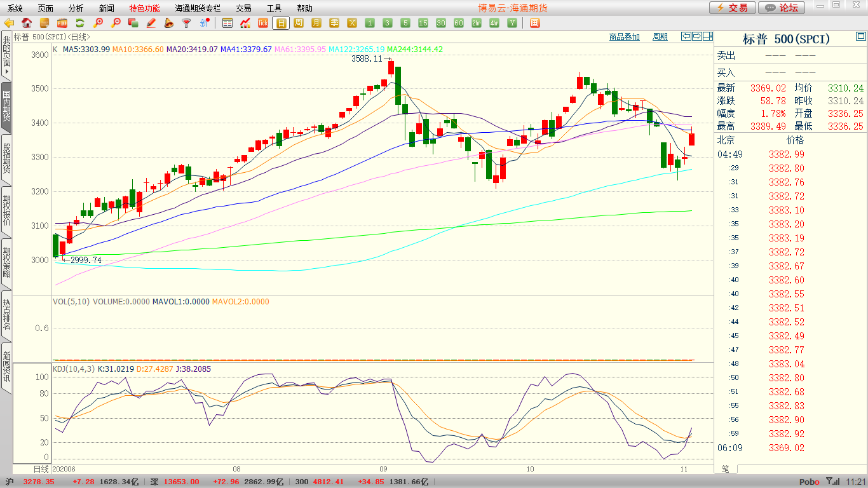Image resolution: width=868 pixels, height=488 pixels.
Task: Click the X custom period icon
Action: [x=352, y=23]
